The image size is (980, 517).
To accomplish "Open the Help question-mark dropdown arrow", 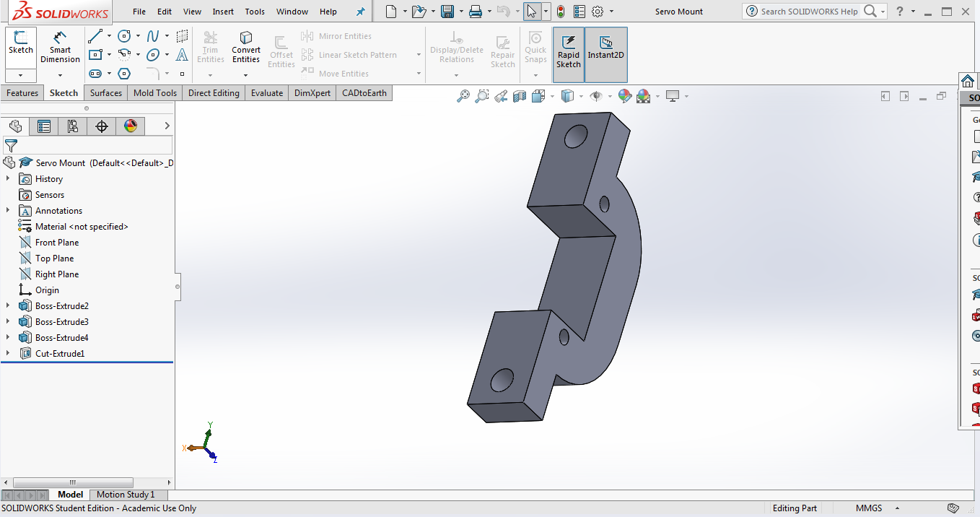I will click(913, 12).
